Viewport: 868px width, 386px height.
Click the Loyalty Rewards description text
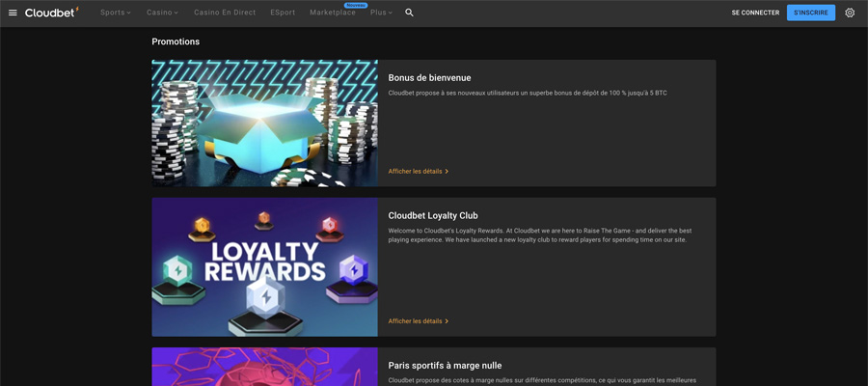point(540,234)
